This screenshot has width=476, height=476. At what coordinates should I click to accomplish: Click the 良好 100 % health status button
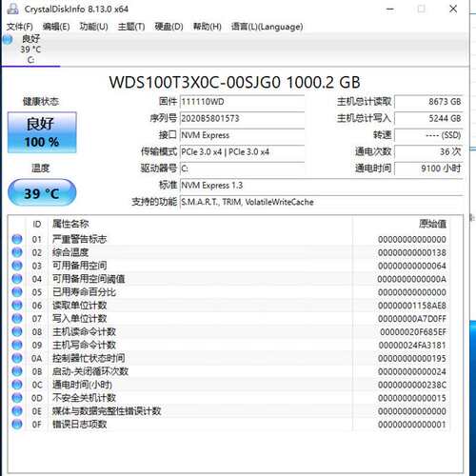42,132
